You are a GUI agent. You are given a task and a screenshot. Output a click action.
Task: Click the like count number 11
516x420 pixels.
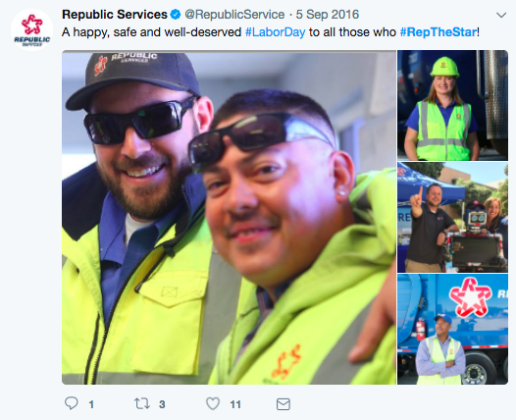click(x=235, y=404)
